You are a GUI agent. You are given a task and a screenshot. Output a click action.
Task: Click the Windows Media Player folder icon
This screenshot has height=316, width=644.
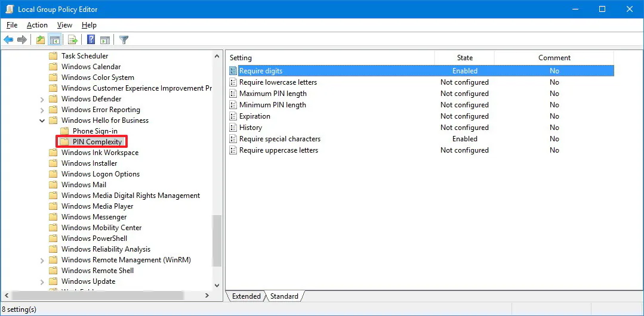click(53, 206)
